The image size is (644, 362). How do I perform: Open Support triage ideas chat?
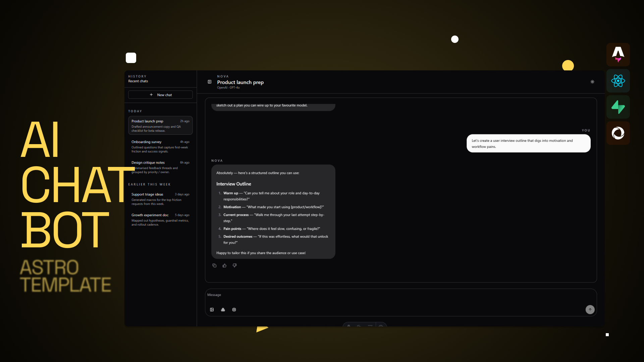pyautogui.click(x=160, y=198)
